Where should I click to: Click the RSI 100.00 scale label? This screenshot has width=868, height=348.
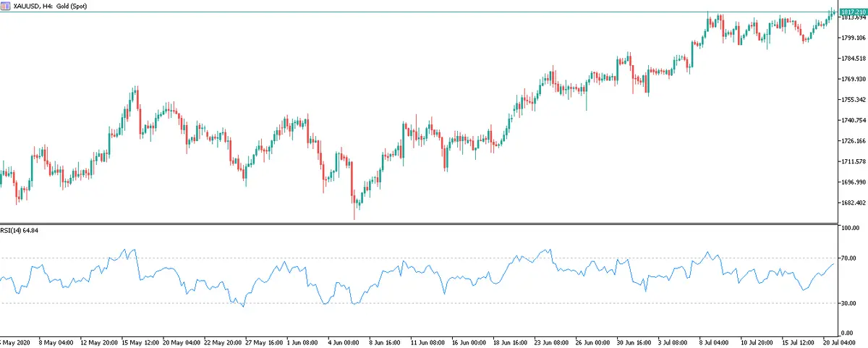click(851, 228)
